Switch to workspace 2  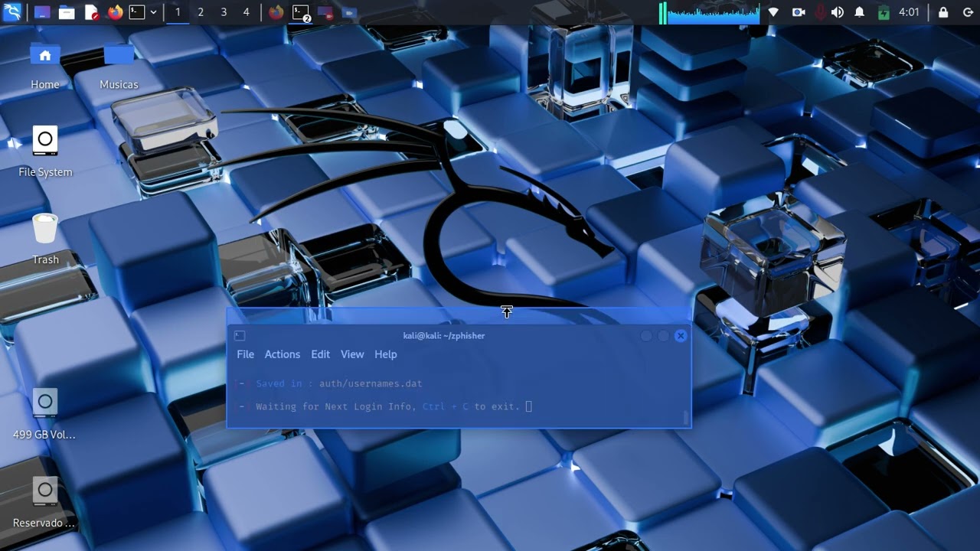coord(201,12)
